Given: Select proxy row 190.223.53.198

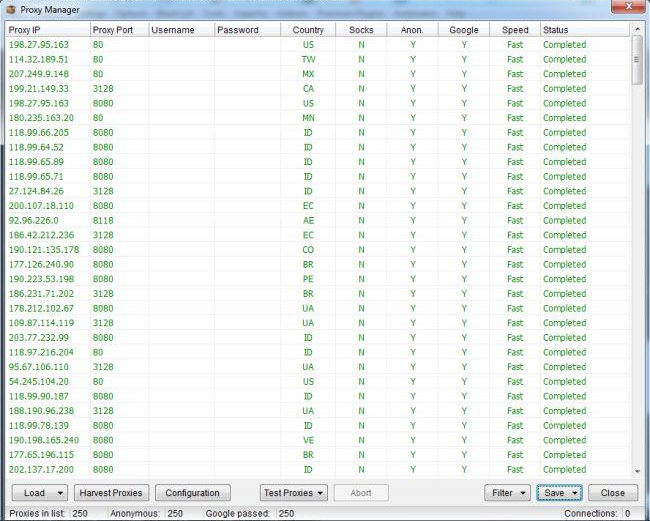Looking at the screenshot, I should pyautogui.click(x=318, y=279).
